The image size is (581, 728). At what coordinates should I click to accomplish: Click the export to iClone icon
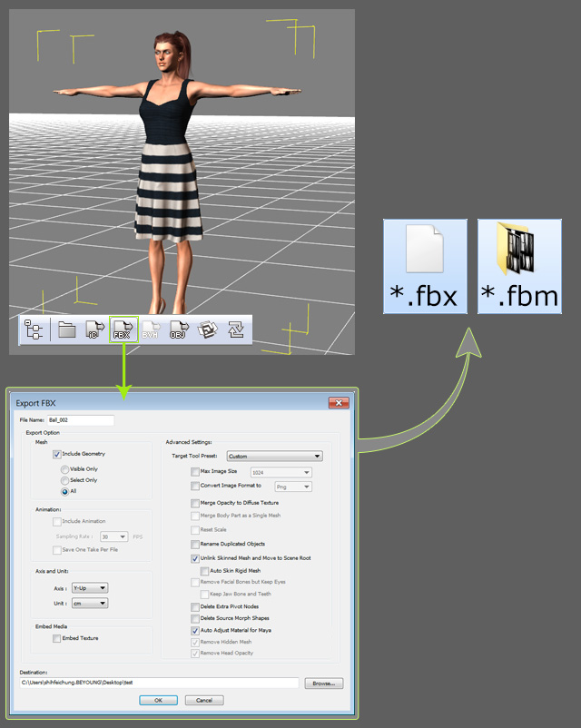coord(95,330)
